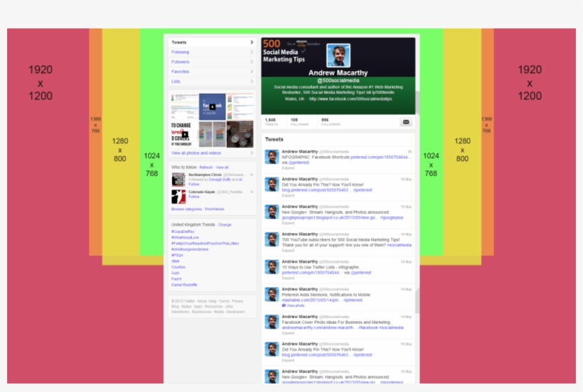Click the chevron on the Lists row
583x392 pixels.
(252, 81)
